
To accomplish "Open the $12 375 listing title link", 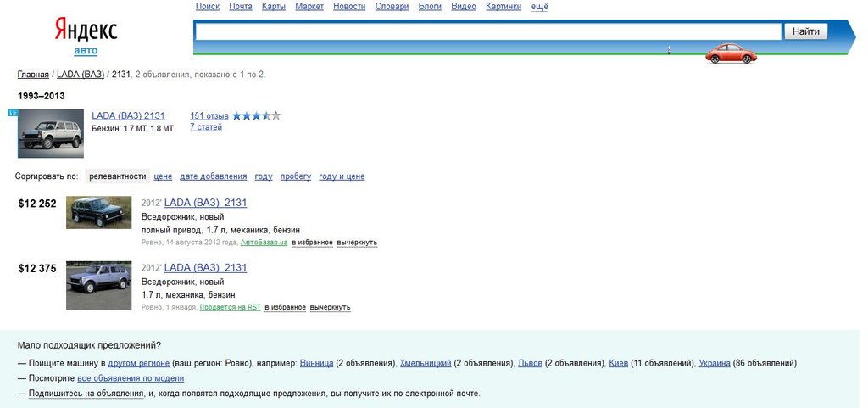I will tap(205, 268).
